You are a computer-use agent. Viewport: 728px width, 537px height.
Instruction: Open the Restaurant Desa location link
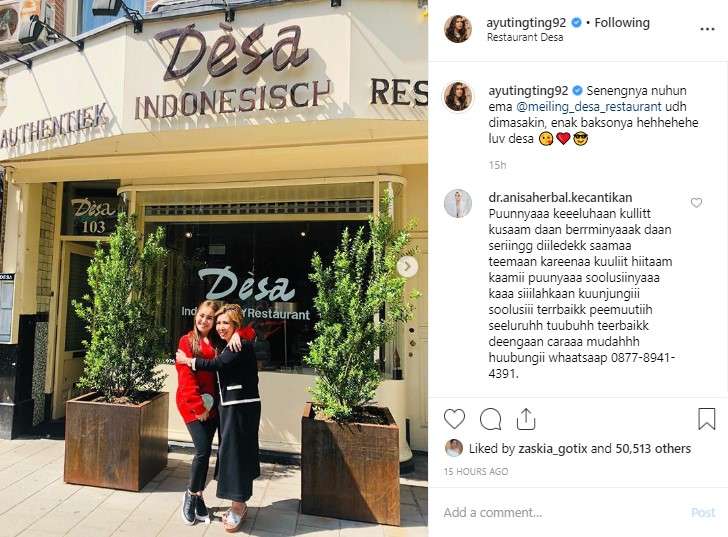(x=525, y=37)
